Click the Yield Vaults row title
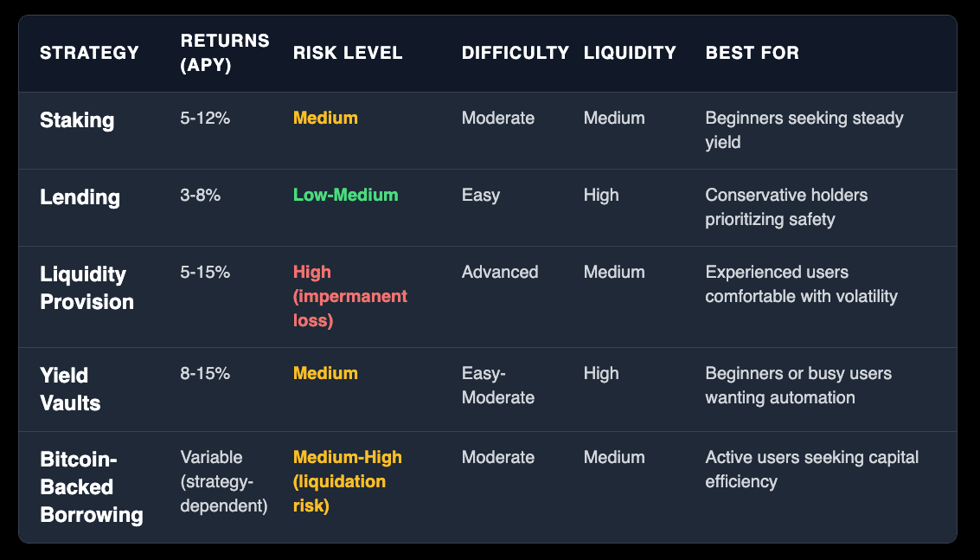This screenshot has width=980, height=560. (x=70, y=389)
